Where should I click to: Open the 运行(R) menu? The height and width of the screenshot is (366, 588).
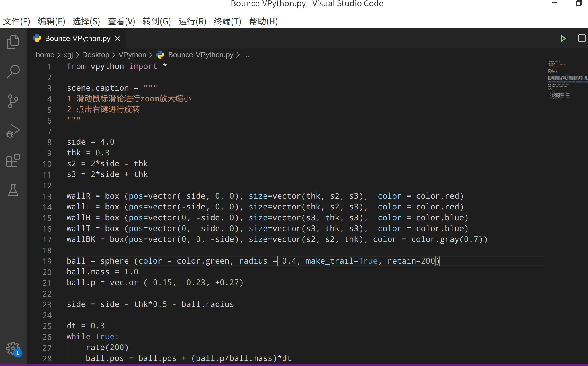[x=192, y=21]
